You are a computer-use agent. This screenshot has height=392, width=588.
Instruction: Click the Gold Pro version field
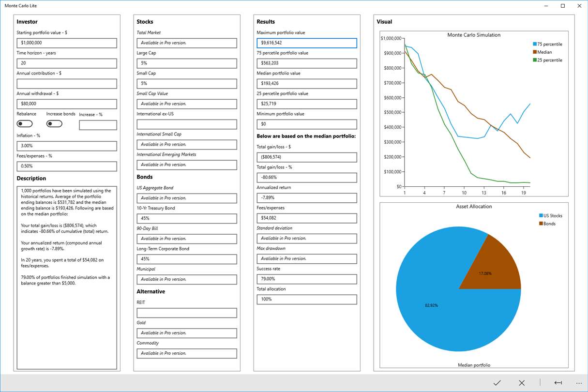(x=187, y=333)
